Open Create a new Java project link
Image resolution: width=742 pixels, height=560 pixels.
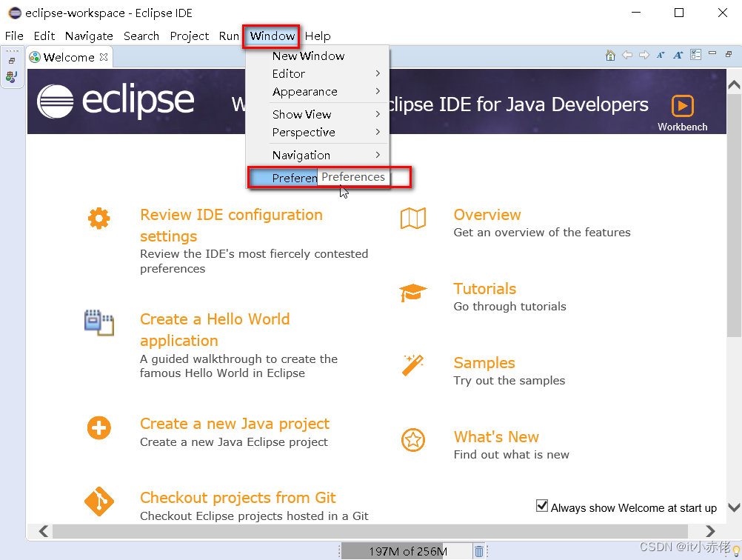pyautogui.click(x=235, y=424)
